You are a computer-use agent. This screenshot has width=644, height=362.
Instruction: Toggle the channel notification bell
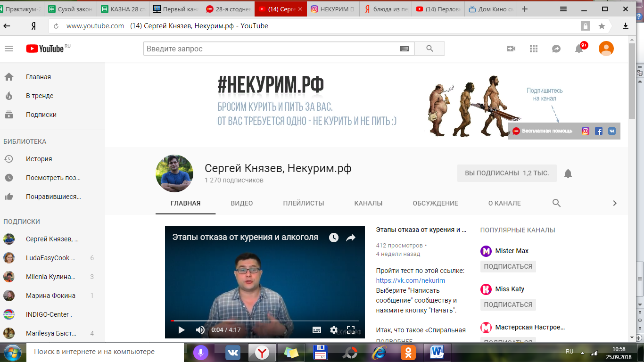568,173
